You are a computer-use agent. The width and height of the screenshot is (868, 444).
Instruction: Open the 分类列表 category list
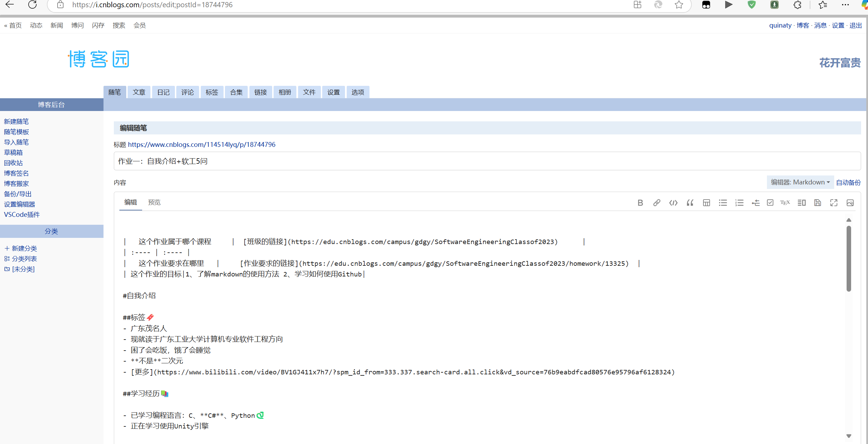[21, 259]
